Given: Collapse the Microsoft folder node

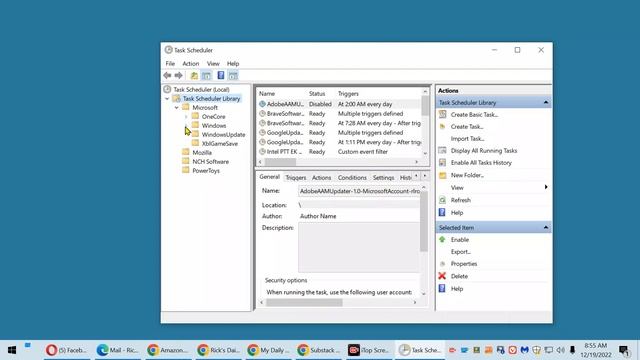Looking at the screenshot, I should pyautogui.click(x=176, y=108).
